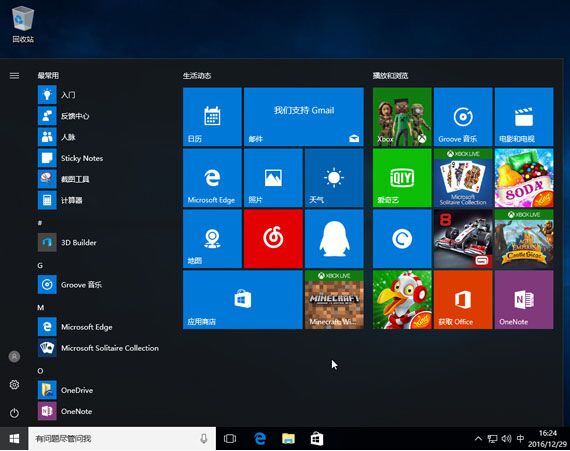Open the Minecraft tile
Image resolution: width=570 pixels, height=451 pixels.
point(334,300)
